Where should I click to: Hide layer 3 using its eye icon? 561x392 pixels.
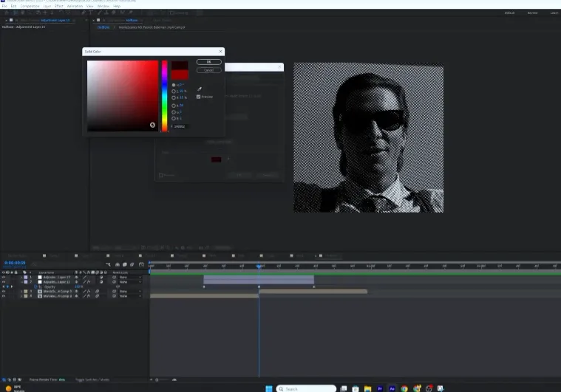click(x=4, y=291)
